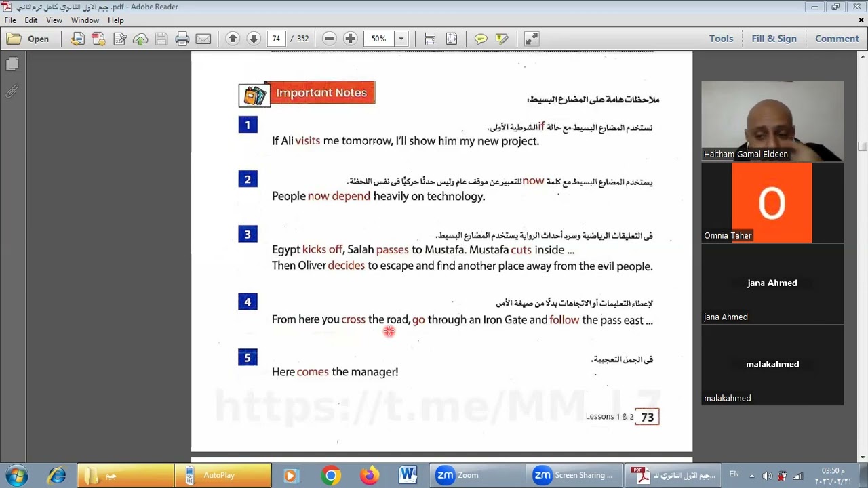Click the Email envelope icon
868x488 pixels.
pos(203,39)
